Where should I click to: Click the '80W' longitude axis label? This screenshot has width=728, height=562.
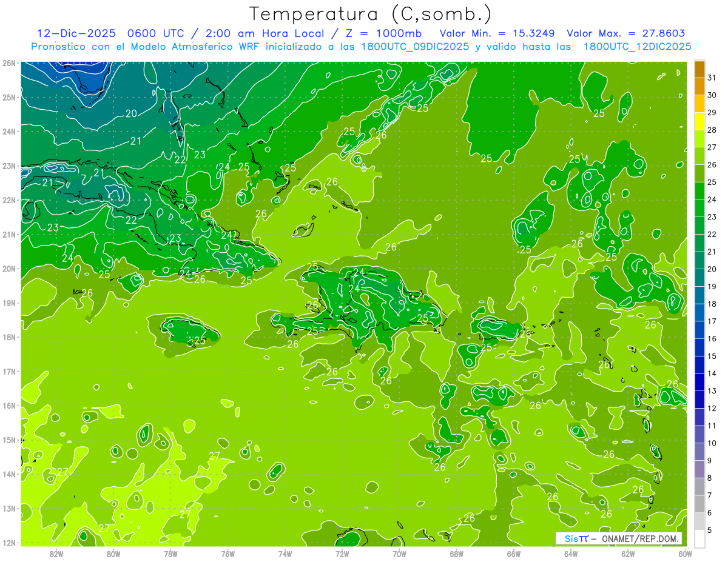point(113,554)
